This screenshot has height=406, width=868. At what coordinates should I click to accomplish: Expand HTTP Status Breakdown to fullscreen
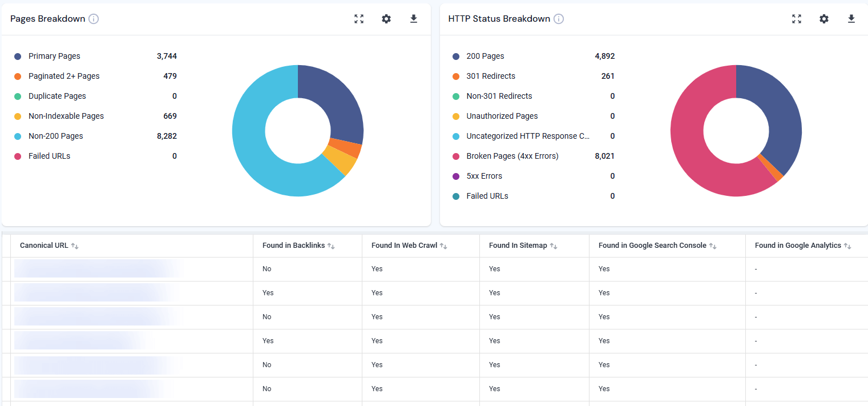pyautogui.click(x=796, y=19)
